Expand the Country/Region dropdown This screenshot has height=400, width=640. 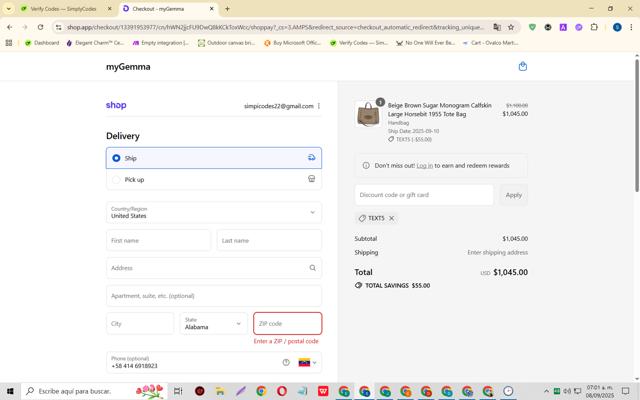point(214,212)
